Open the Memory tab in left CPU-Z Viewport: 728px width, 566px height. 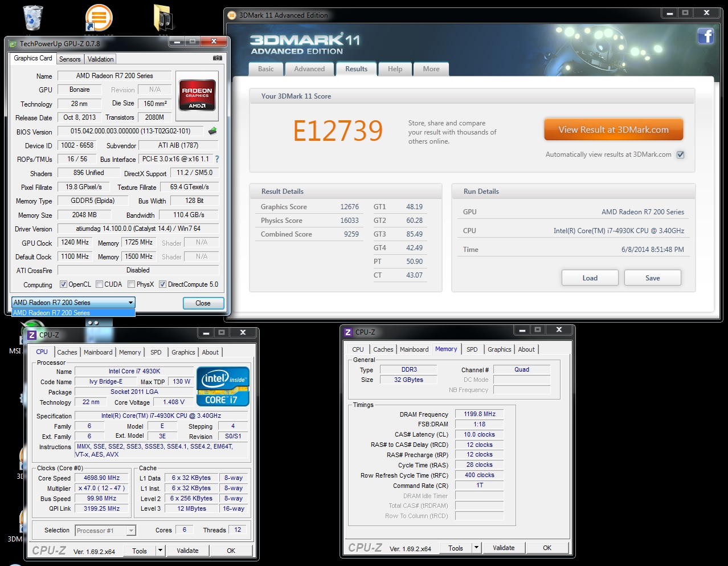[x=130, y=352]
